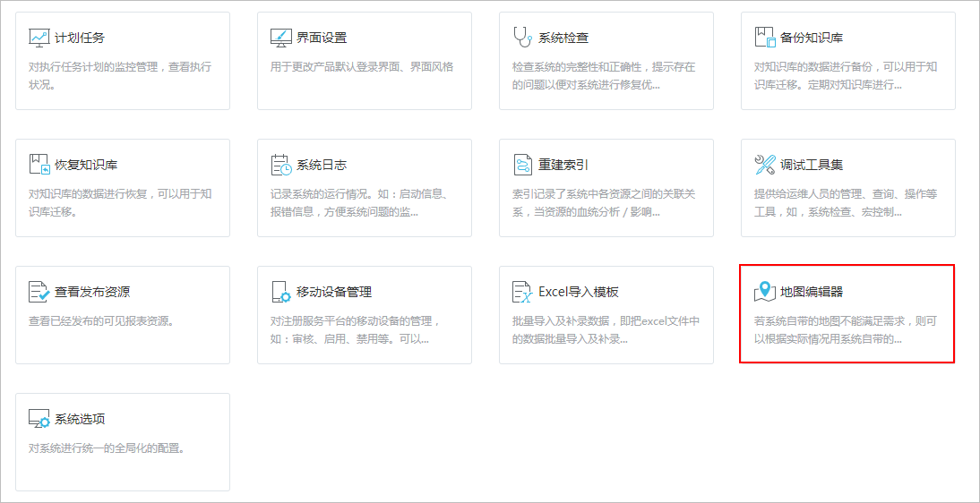The width and height of the screenshot is (980, 503).
Task: Go to Excel导入模板 title
Action: 578,292
